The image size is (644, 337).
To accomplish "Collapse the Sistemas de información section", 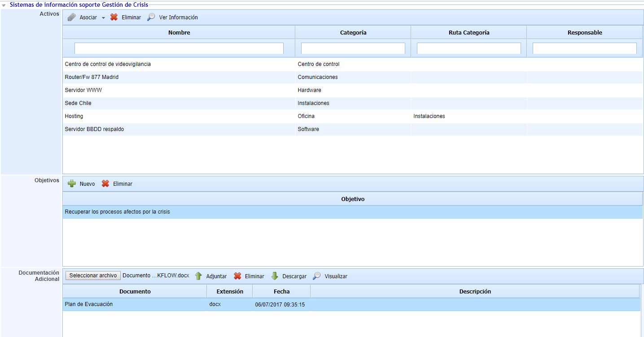I will (4, 5).
